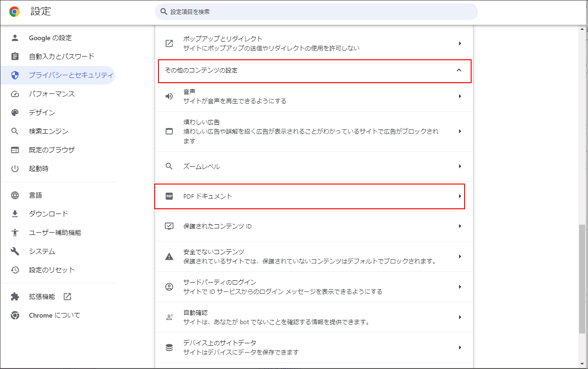Screen dimensions: 588x369
Task: Click the PDF ドキュメント icon
Action: (x=170, y=197)
